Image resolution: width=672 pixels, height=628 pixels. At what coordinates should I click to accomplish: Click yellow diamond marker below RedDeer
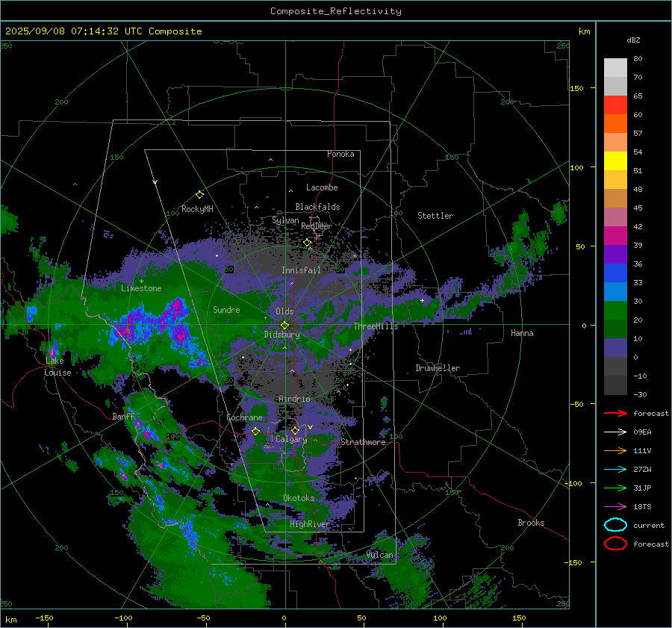click(307, 243)
